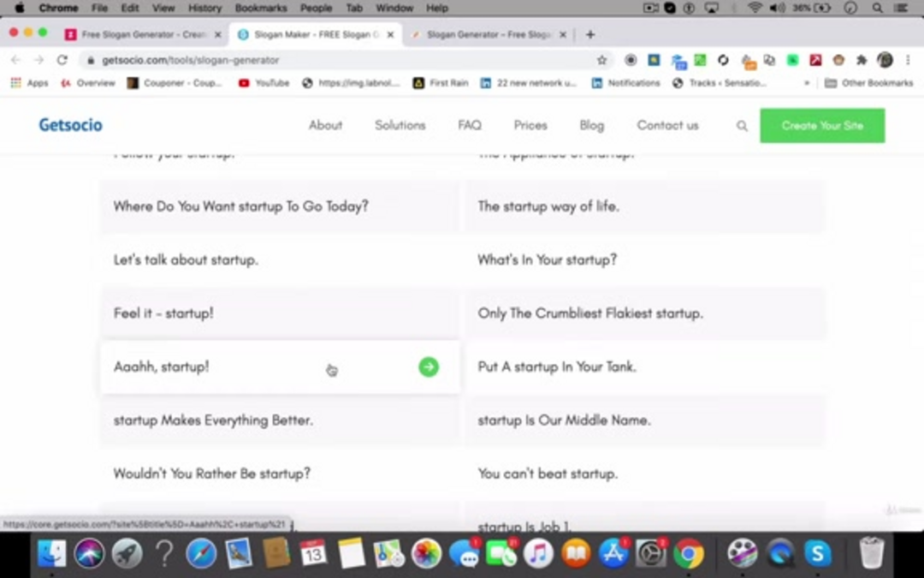The height and width of the screenshot is (578, 924).
Task: Click the green arrow beside Aaahh, startup!
Action: (429, 366)
